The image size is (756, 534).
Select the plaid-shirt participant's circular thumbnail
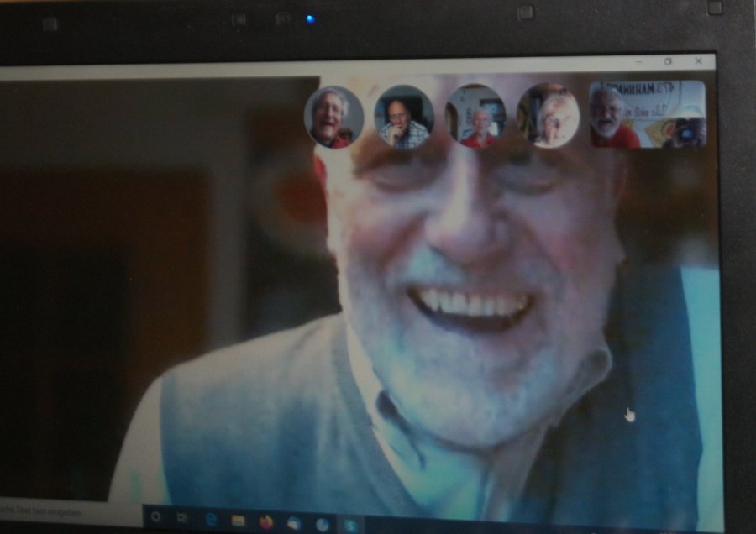point(404,117)
